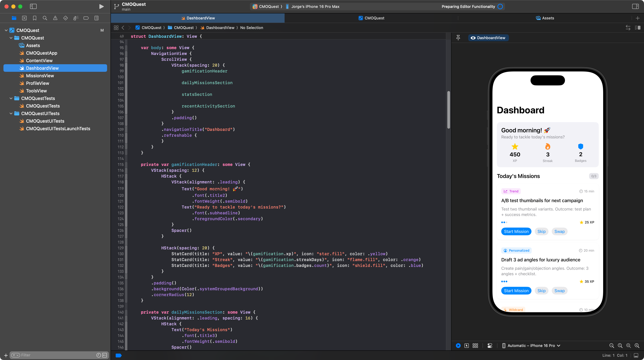Click the pin preview icon
This screenshot has height=360, width=644.
click(x=458, y=38)
